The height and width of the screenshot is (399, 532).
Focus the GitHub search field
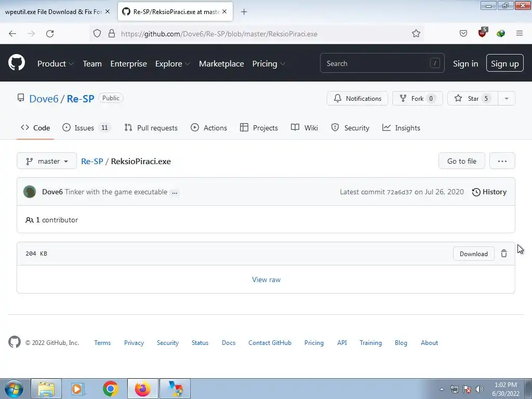coord(382,63)
